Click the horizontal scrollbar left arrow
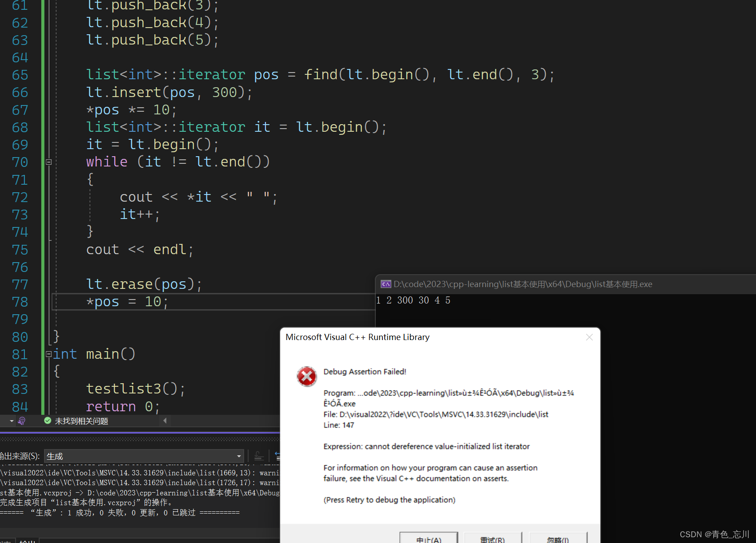756x543 pixels. tap(165, 421)
